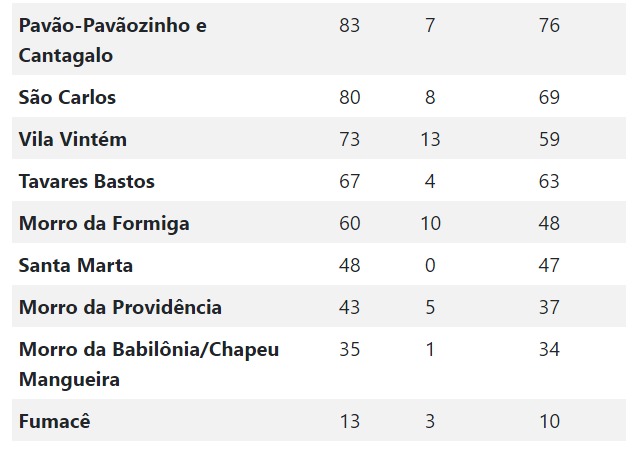Select value 76 in the Pavão-Pavãozinho row
This screenshot has height=457, width=639.
549,25
